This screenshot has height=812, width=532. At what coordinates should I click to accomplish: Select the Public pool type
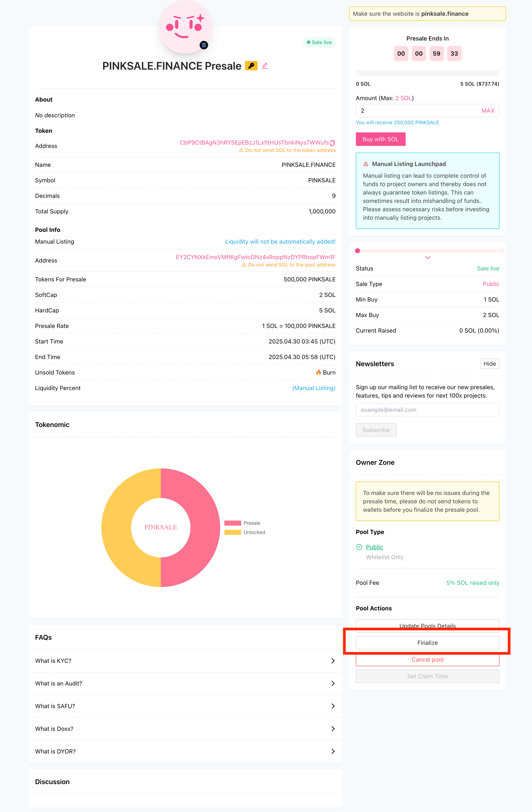coord(374,547)
